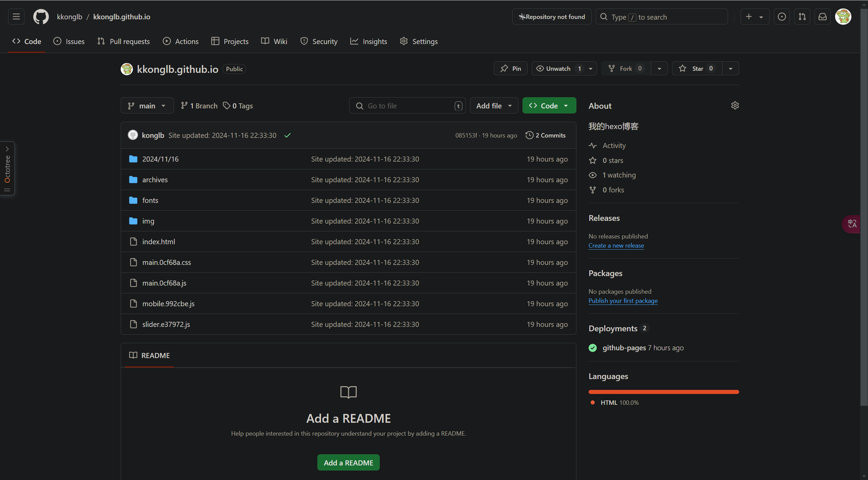Open the global issues icon in header
The image size is (868, 480).
pos(782,17)
